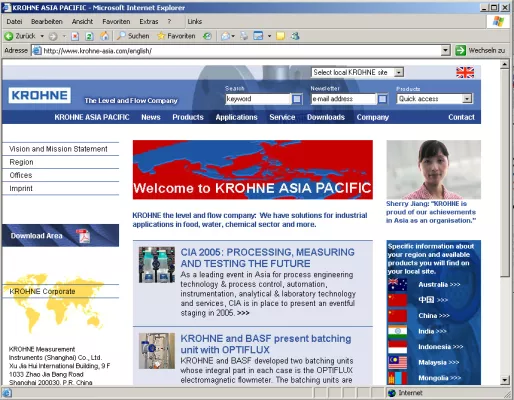
Task: Open KROHNE and BASF batching unit headline
Action: 266,344
